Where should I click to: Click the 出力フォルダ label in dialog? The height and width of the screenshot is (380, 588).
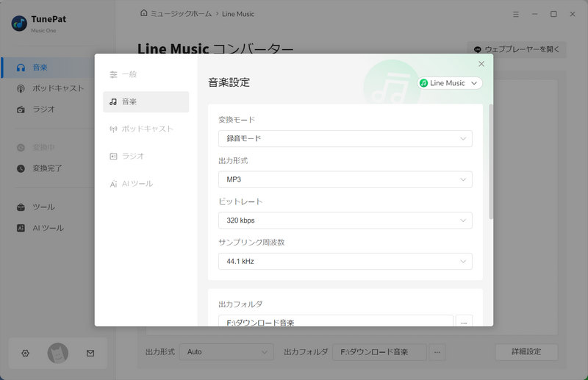(x=240, y=304)
